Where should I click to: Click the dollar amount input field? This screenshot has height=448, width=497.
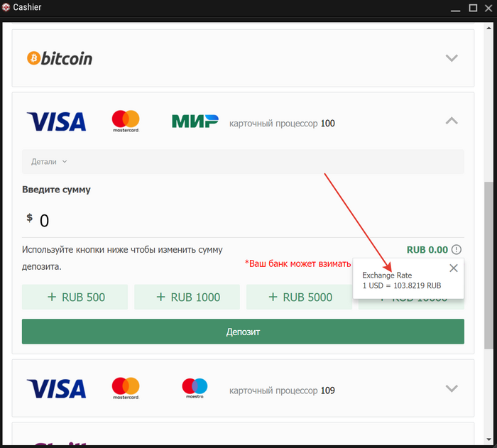pyautogui.click(x=243, y=220)
